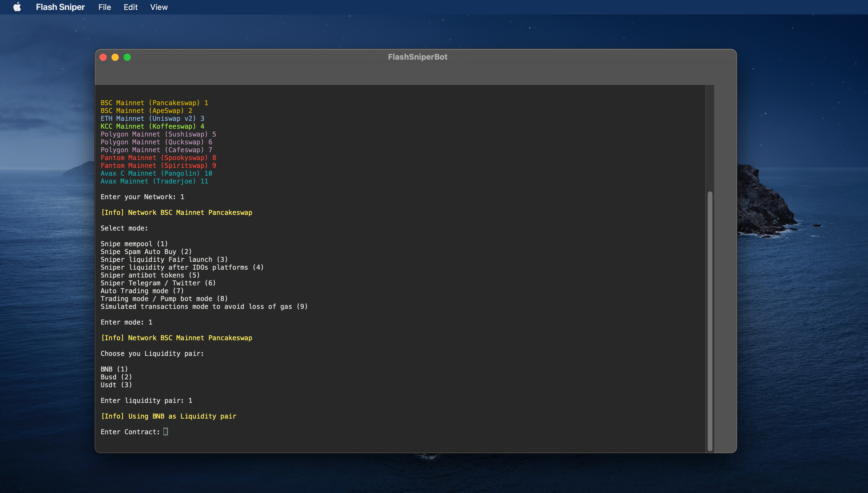Screen dimensions: 868x493
Task: Click 'Sniper liquidity Fair launch (3)' line
Action: point(164,259)
